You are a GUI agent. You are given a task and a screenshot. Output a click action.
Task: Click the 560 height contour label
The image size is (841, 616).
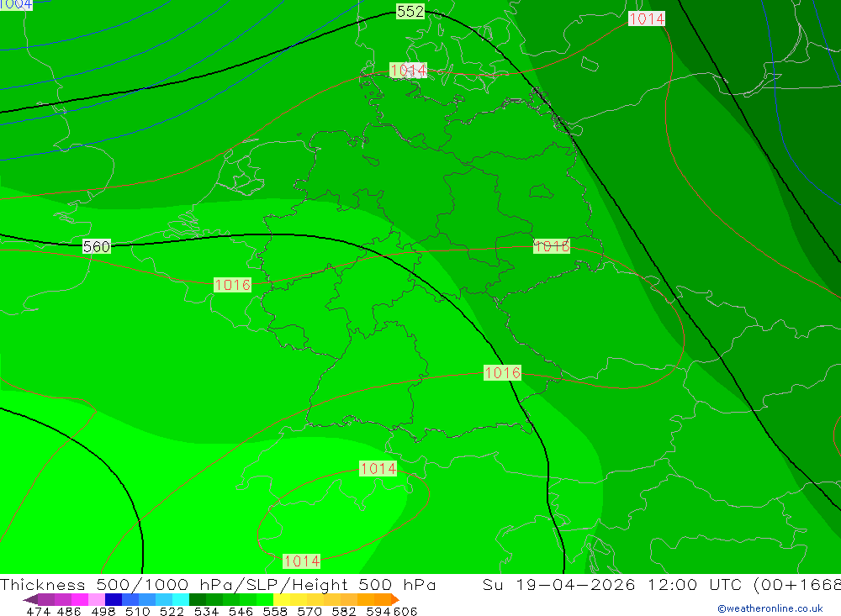click(x=97, y=246)
